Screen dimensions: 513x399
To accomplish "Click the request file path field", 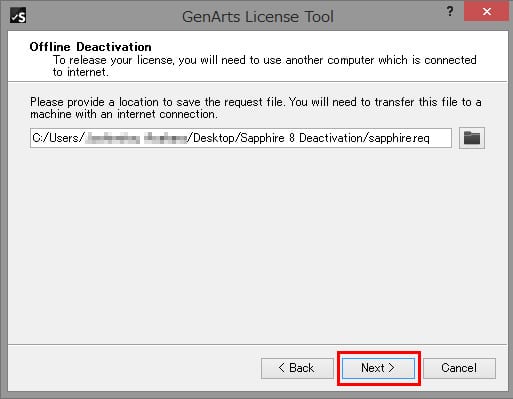I will (x=241, y=138).
